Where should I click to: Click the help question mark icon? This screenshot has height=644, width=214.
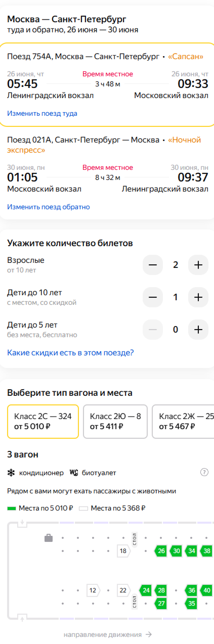point(204,472)
